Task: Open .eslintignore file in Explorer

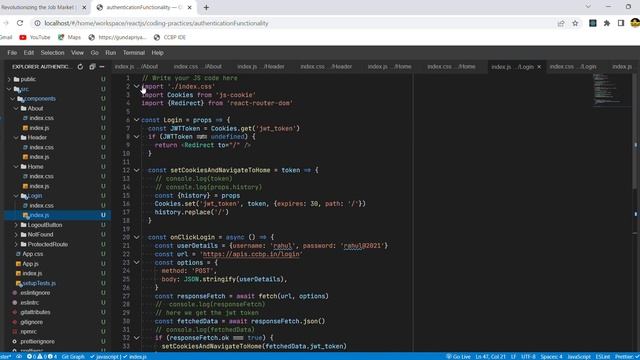Action: 35,293
